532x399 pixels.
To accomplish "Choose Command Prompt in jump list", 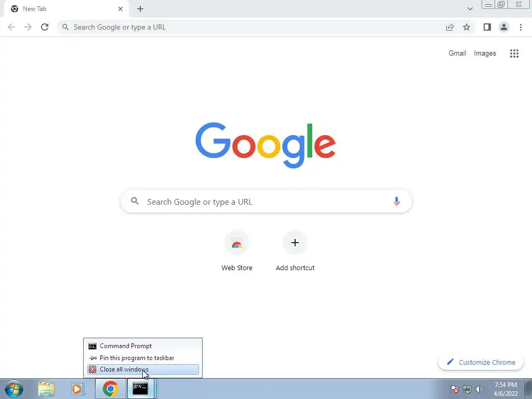I will 143,346.
